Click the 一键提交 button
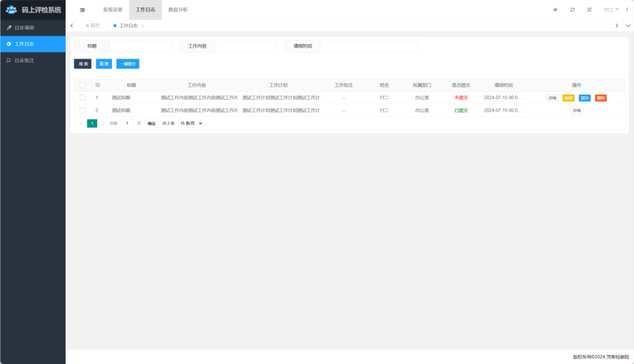The width and height of the screenshot is (634, 364). tap(128, 64)
